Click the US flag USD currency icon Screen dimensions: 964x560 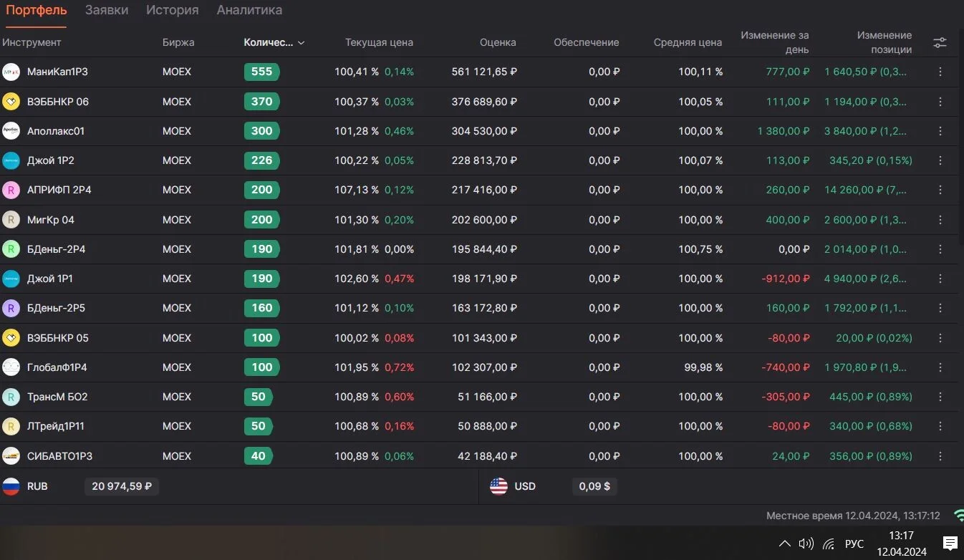498,486
